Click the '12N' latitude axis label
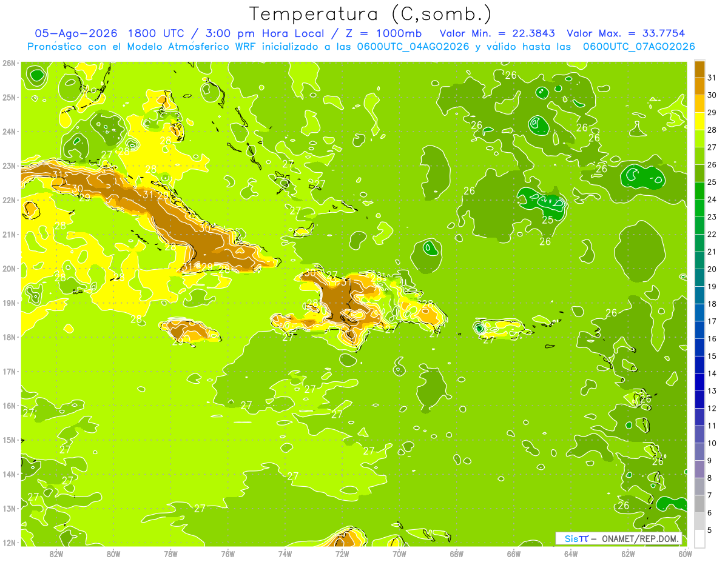Viewport: 728px width, 562px height. click(9, 543)
